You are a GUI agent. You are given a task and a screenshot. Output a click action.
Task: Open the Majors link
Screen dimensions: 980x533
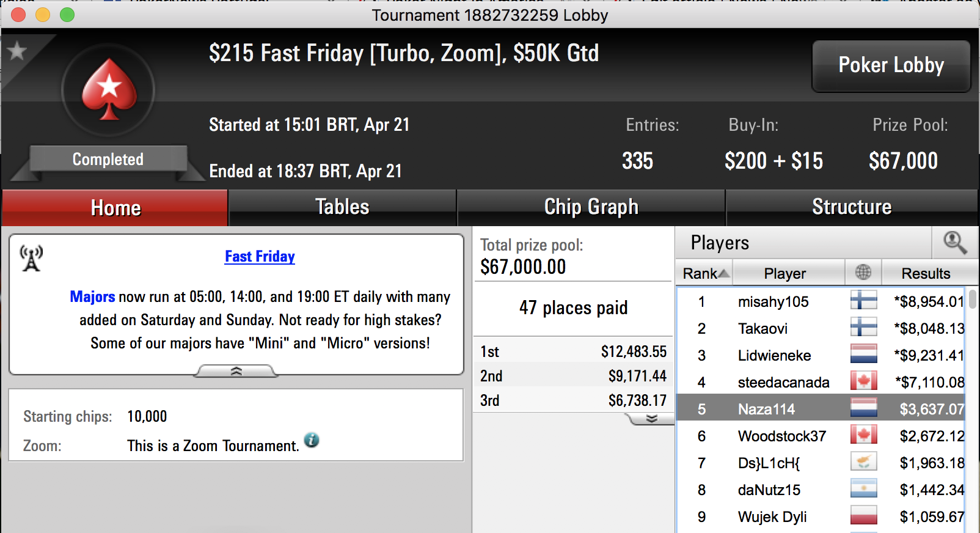(92, 296)
